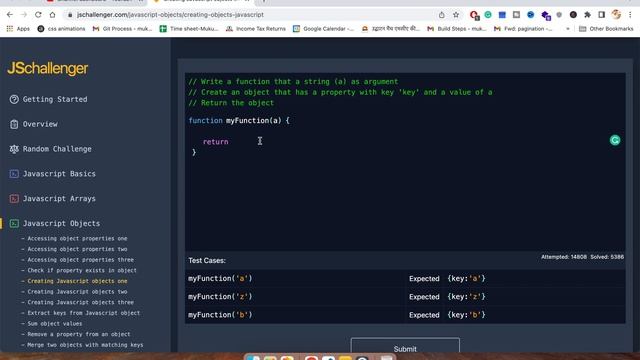The image size is (640, 360).
Task: Submit the solution
Action: pos(405,345)
